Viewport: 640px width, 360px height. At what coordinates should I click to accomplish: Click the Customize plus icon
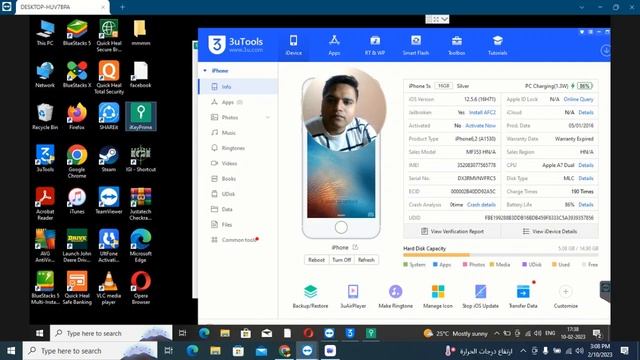(565, 291)
